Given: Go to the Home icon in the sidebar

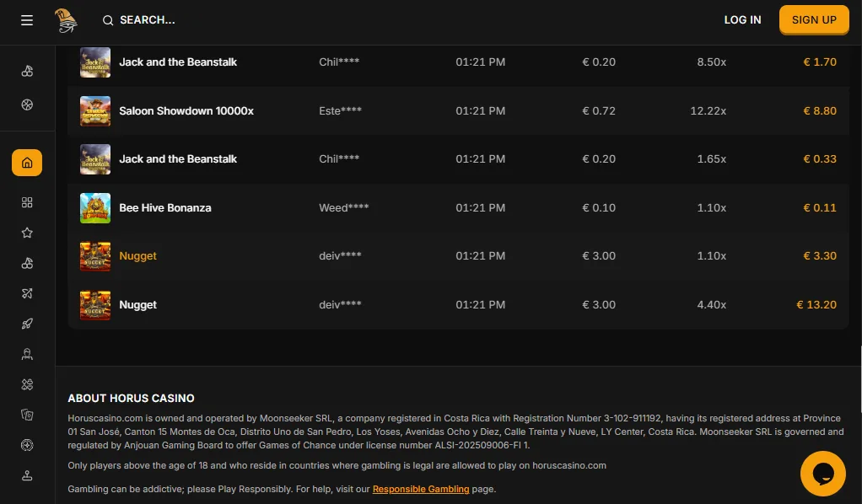Looking at the screenshot, I should pyautogui.click(x=27, y=163).
